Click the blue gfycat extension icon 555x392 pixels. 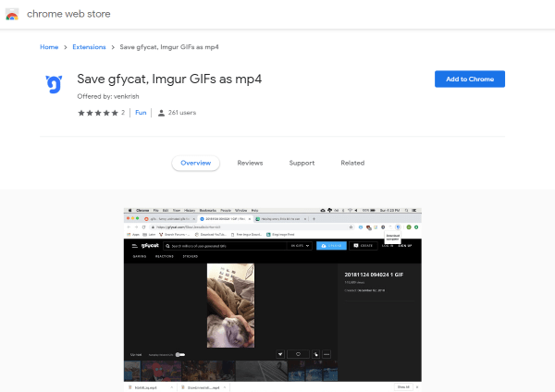tap(54, 84)
